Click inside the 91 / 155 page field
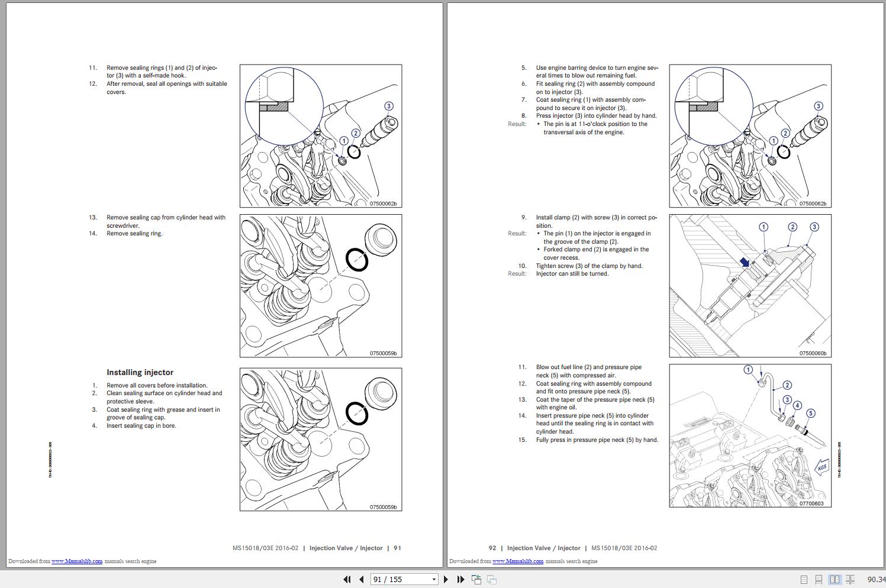The height and width of the screenshot is (588, 886). click(397, 579)
